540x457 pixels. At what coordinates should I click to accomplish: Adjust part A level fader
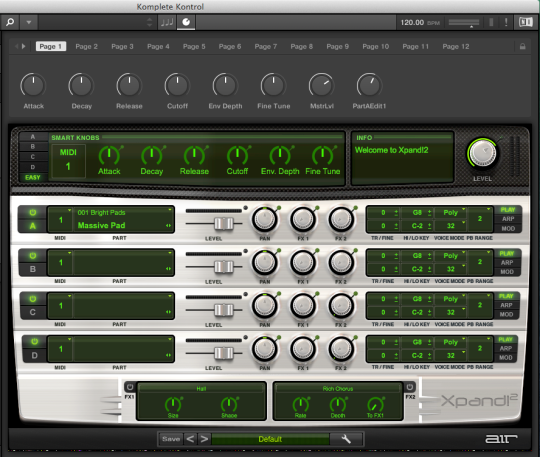tap(224, 224)
